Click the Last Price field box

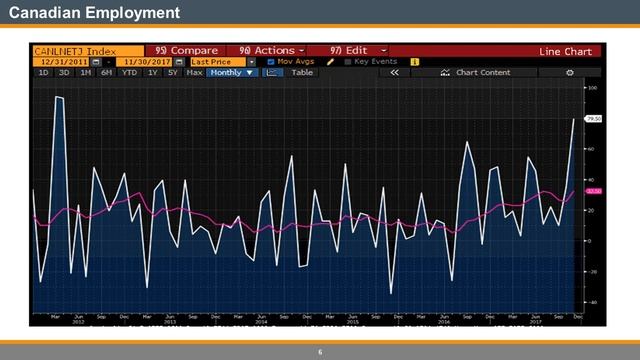tap(218, 62)
